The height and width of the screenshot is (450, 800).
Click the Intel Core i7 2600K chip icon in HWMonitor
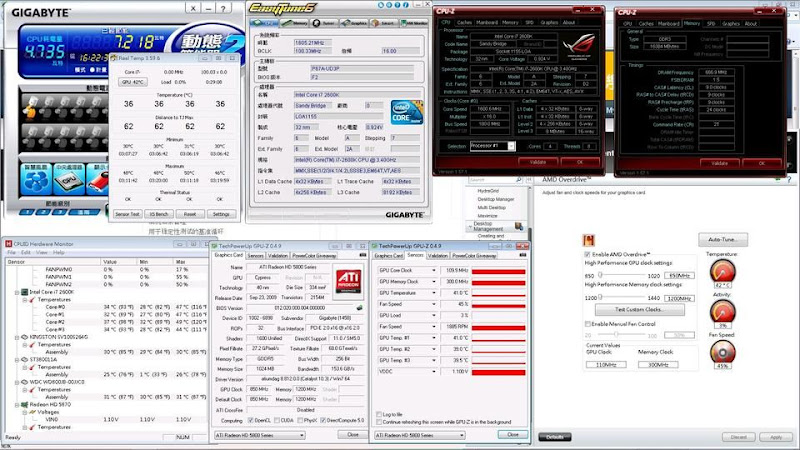pyautogui.click(x=24, y=292)
